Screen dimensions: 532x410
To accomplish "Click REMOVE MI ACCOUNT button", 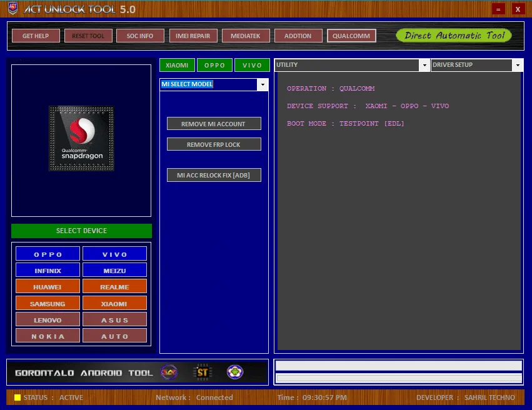I will 214,124.
